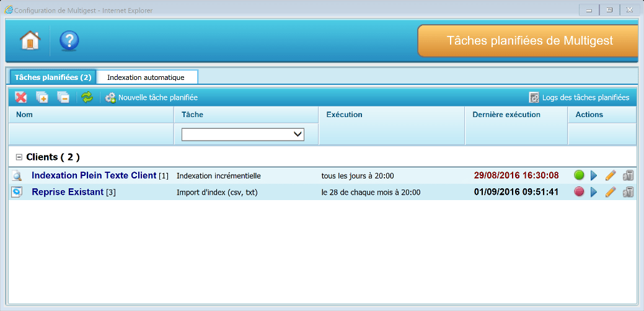Toggle red status of Reprise Existant task
The height and width of the screenshot is (311, 644).
pos(580,192)
